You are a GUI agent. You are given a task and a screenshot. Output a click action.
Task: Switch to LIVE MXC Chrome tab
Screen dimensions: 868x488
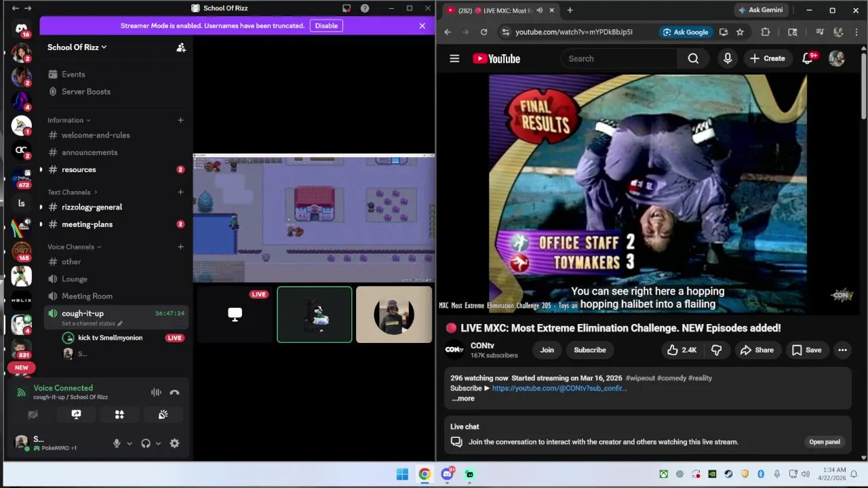tap(500, 10)
